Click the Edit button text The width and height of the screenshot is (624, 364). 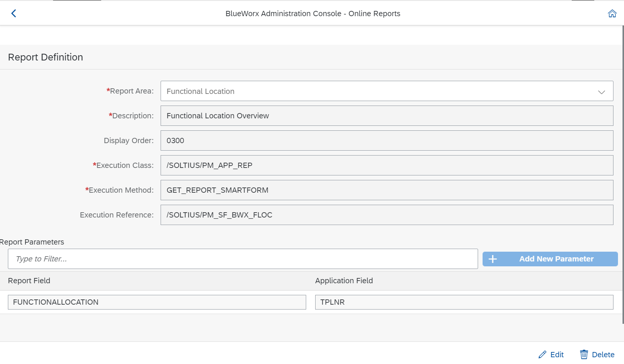pyautogui.click(x=557, y=355)
